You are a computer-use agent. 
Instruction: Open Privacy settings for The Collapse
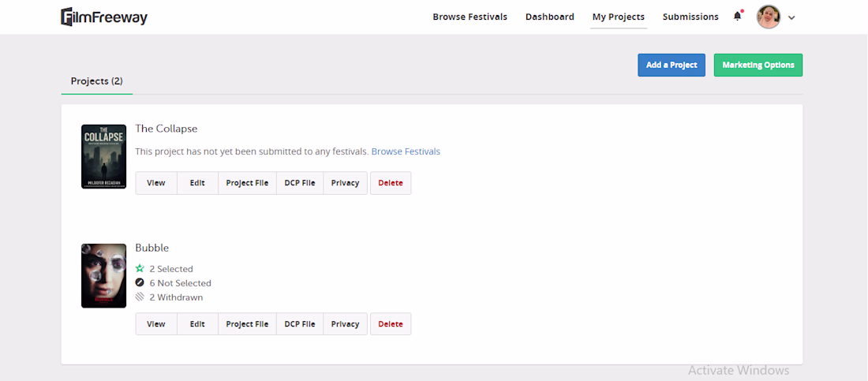click(346, 183)
